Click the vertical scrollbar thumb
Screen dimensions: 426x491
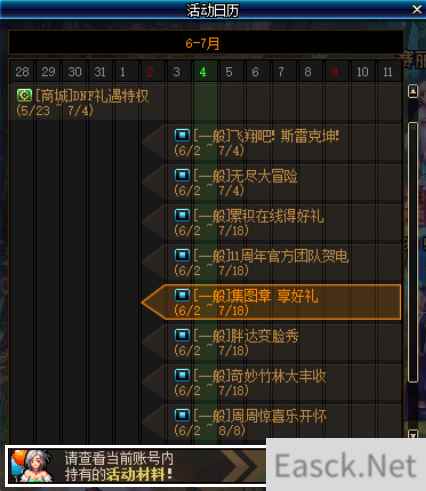pyautogui.click(x=413, y=252)
